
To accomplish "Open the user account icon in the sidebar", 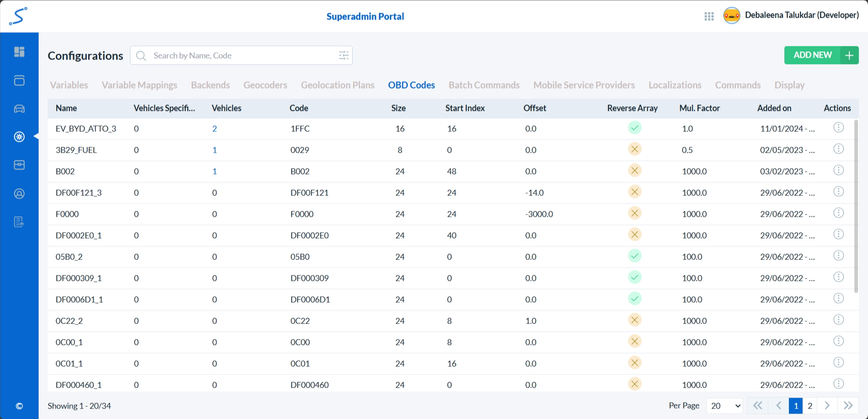I will pos(19,194).
